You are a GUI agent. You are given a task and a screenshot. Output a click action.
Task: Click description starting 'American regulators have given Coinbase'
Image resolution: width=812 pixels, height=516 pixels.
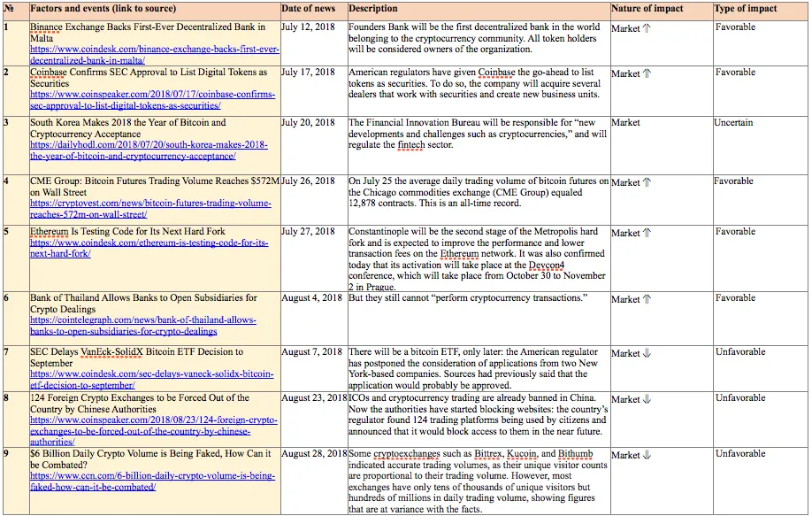coord(474,83)
